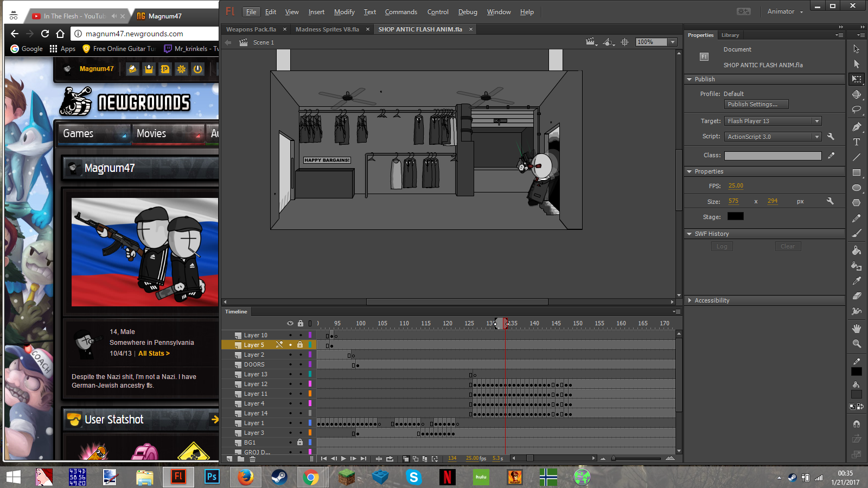Switch to the Library tab
Viewport: 868px width, 488px height.
730,35
